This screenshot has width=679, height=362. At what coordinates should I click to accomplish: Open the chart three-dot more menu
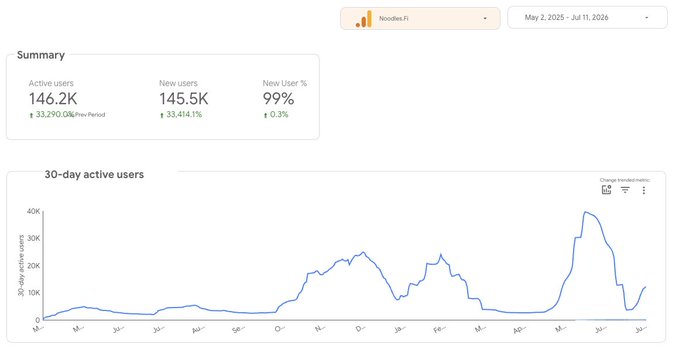point(643,190)
